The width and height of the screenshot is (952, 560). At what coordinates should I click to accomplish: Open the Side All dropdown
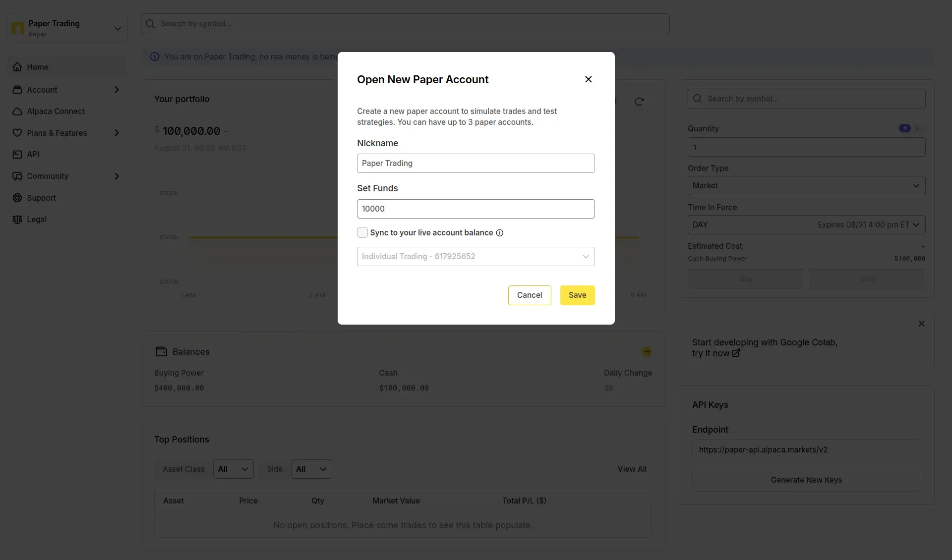pyautogui.click(x=311, y=469)
